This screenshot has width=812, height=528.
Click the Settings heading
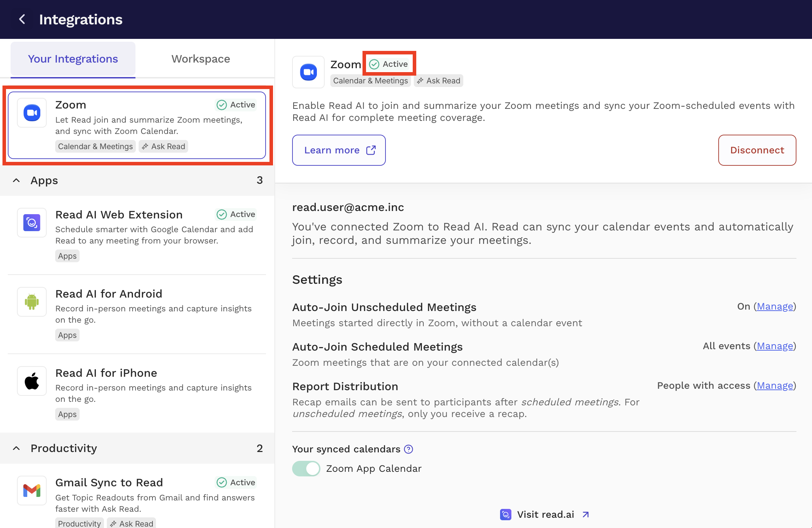click(317, 280)
